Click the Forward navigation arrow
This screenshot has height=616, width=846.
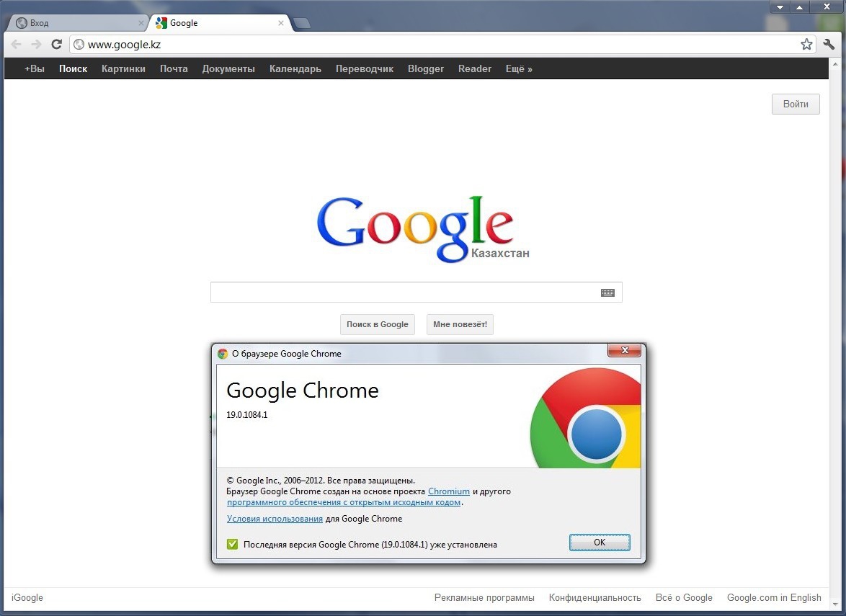coord(36,45)
